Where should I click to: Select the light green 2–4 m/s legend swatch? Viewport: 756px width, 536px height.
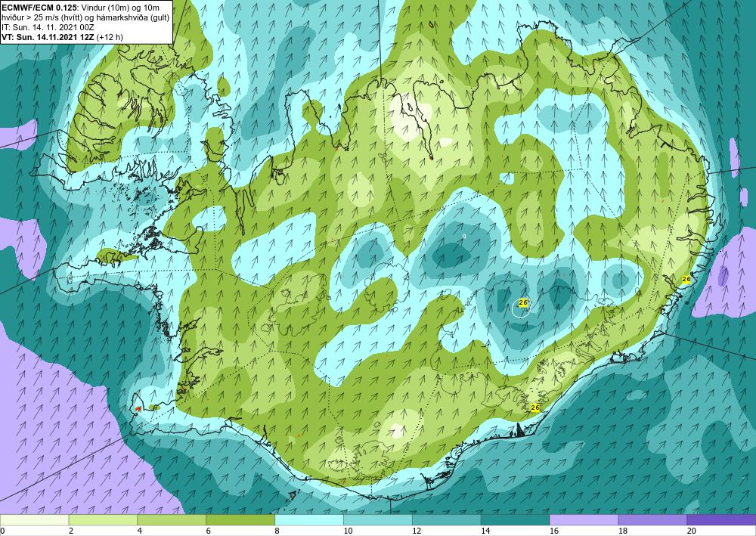(103, 520)
